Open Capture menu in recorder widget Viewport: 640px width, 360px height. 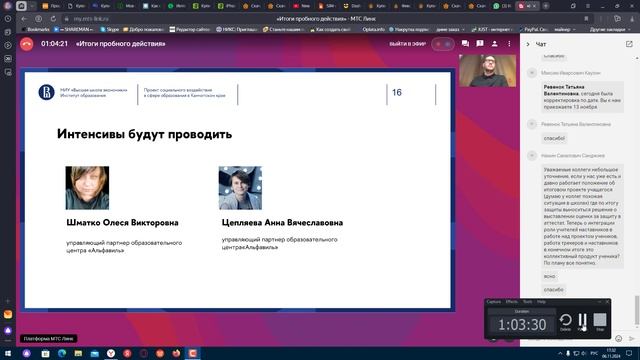click(x=493, y=302)
